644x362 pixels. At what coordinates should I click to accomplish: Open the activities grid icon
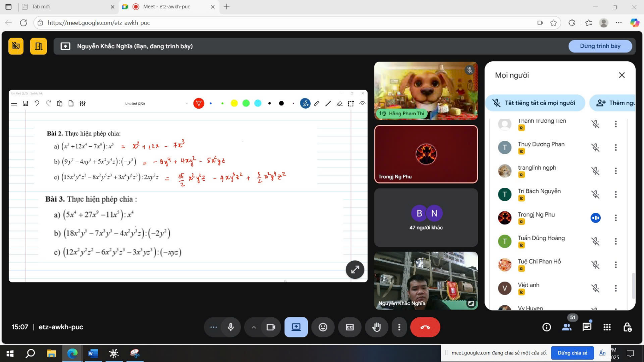tap(607, 327)
